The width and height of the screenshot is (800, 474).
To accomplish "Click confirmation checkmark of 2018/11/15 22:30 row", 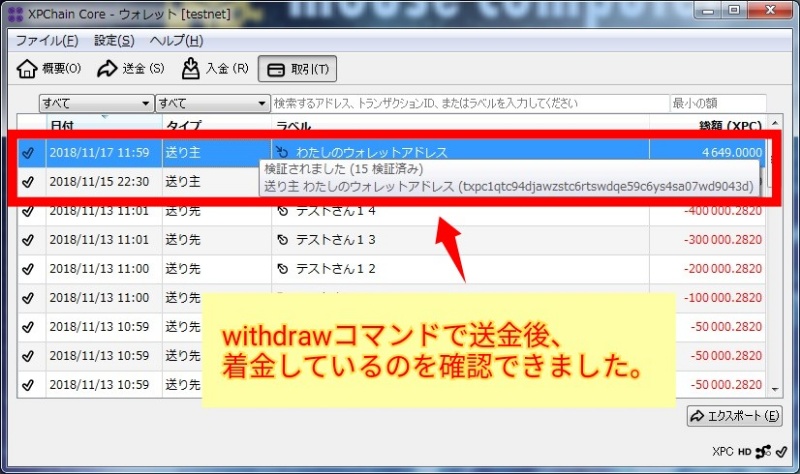I will [x=28, y=182].
